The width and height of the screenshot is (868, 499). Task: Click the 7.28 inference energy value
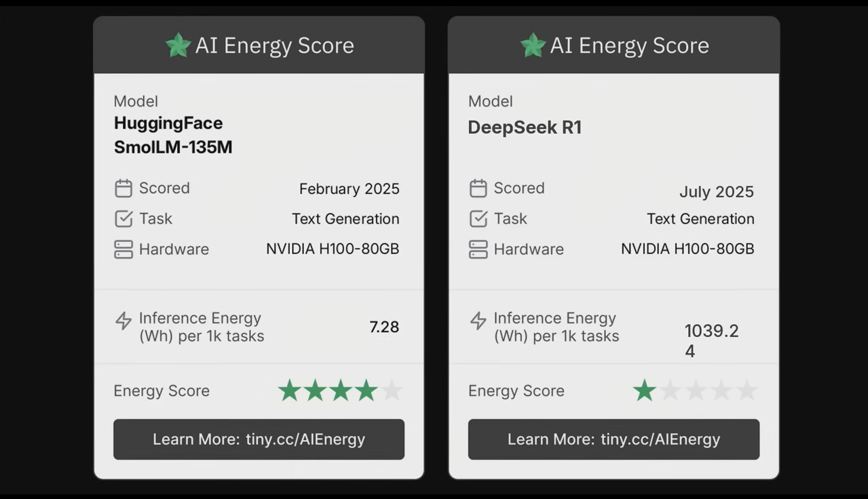(384, 327)
